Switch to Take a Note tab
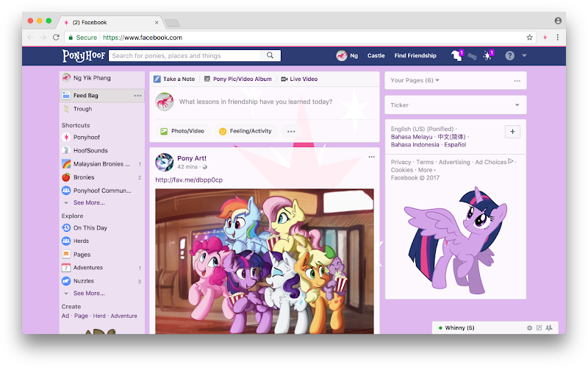This screenshot has width=588, height=368. coord(174,79)
